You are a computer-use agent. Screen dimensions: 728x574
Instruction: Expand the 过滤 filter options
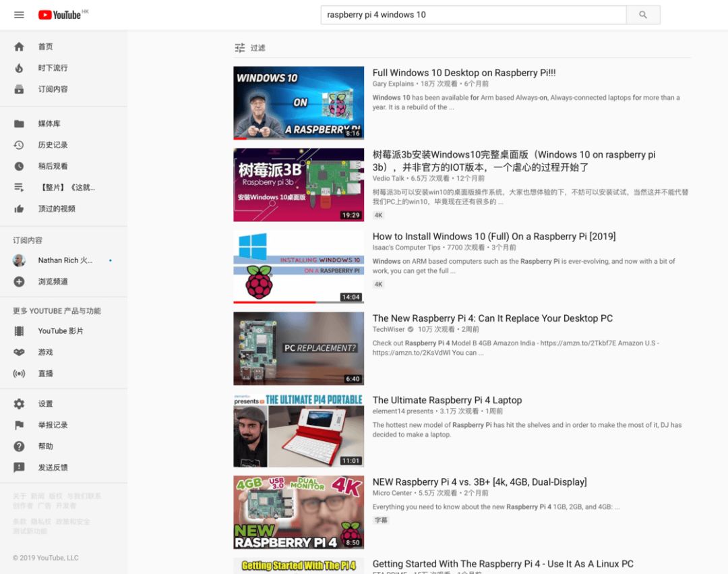click(250, 48)
